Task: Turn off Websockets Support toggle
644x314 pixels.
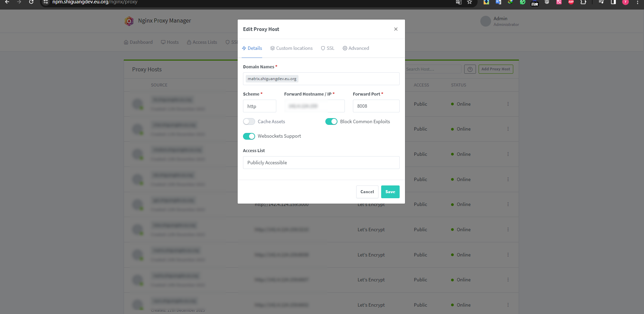Action: 249,136
